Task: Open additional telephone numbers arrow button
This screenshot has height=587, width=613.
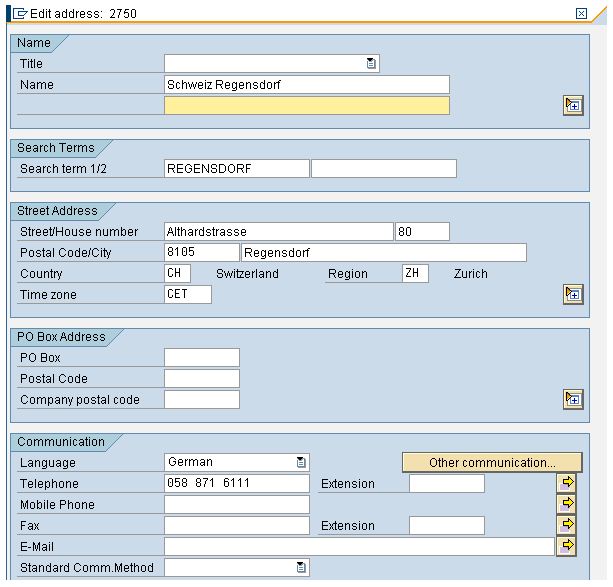Action: [x=567, y=483]
